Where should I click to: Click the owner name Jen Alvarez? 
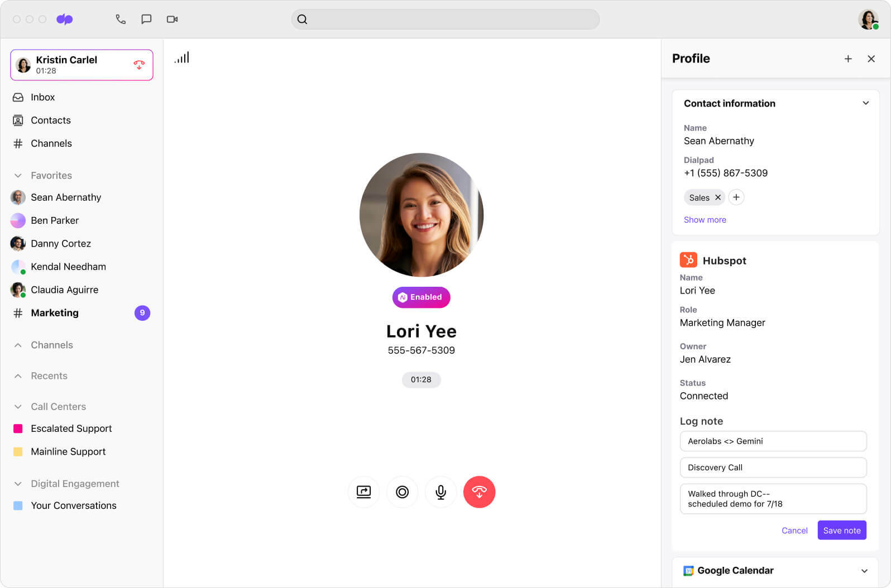pyautogui.click(x=705, y=359)
